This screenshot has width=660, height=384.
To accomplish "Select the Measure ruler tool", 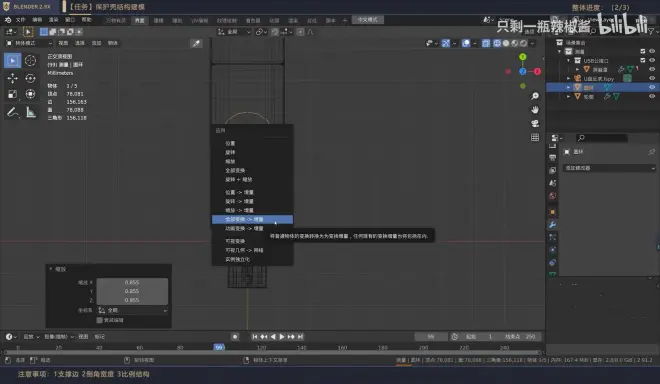I will [x=30, y=112].
